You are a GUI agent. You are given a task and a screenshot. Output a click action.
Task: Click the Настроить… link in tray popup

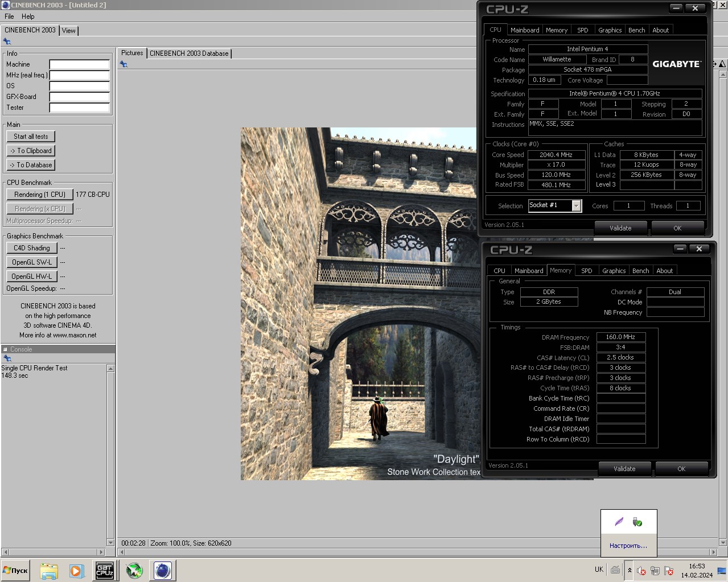(x=628, y=546)
